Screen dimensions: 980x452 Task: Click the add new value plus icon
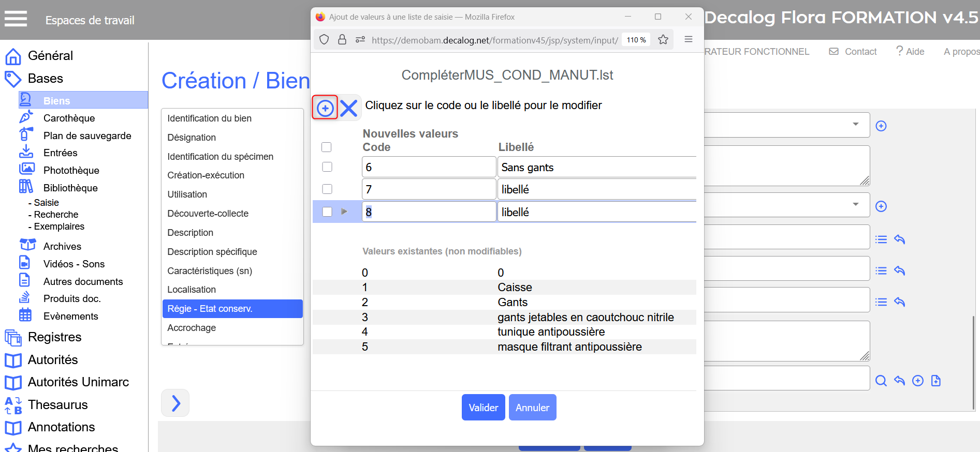point(325,108)
